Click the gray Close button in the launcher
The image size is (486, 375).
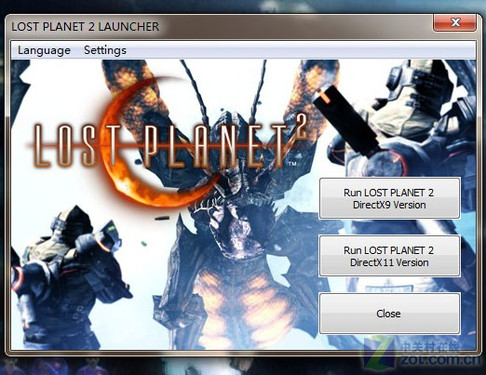tap(390, 313)
